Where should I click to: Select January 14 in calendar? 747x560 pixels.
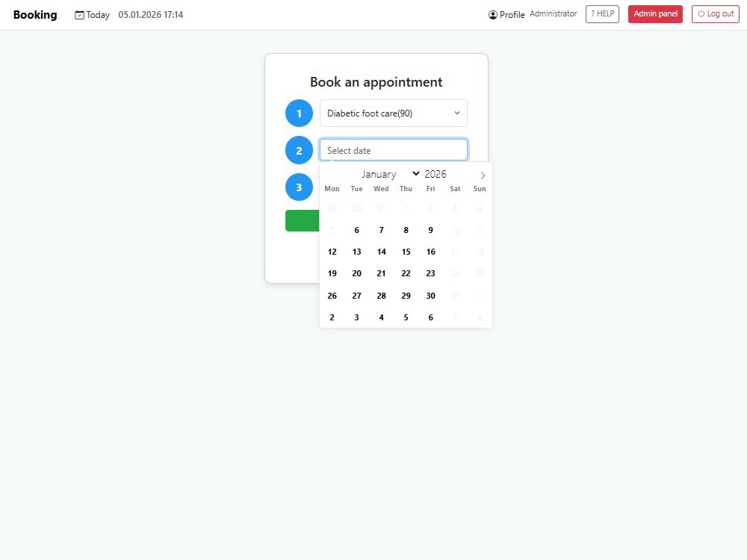[381, 252]
